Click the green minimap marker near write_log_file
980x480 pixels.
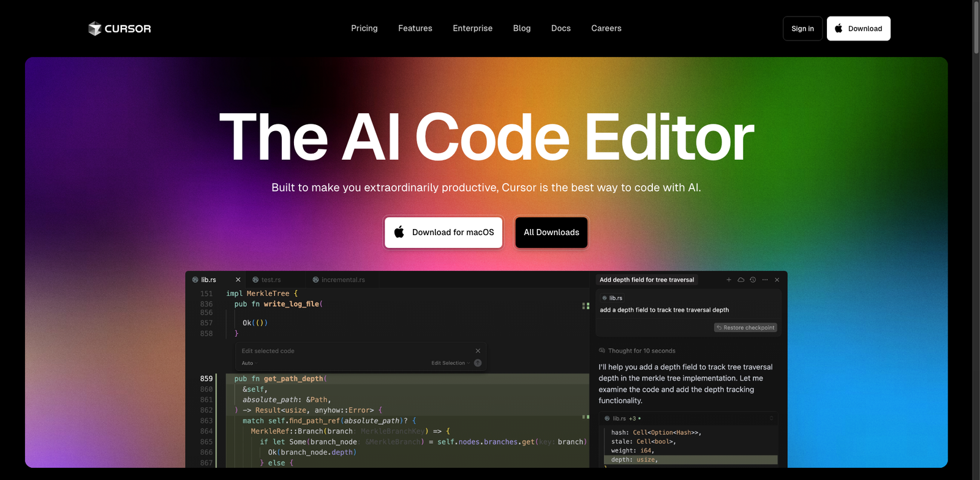pyautogui.click(x=586, y=306)
